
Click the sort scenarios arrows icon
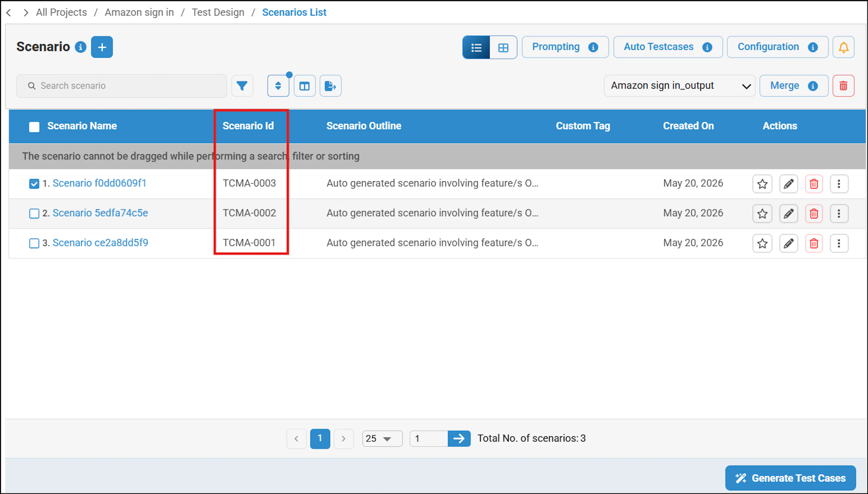tap(278, 86)
